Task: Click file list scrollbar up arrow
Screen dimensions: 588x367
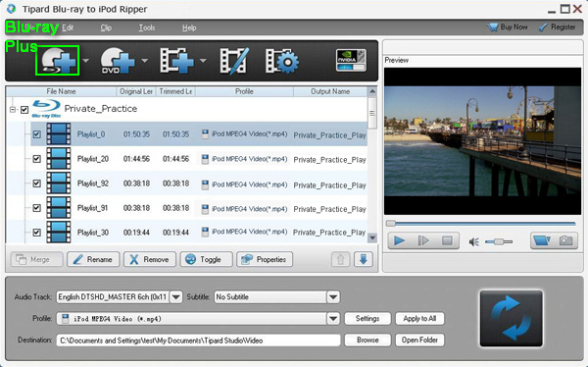Action: (x=372, y=91)
